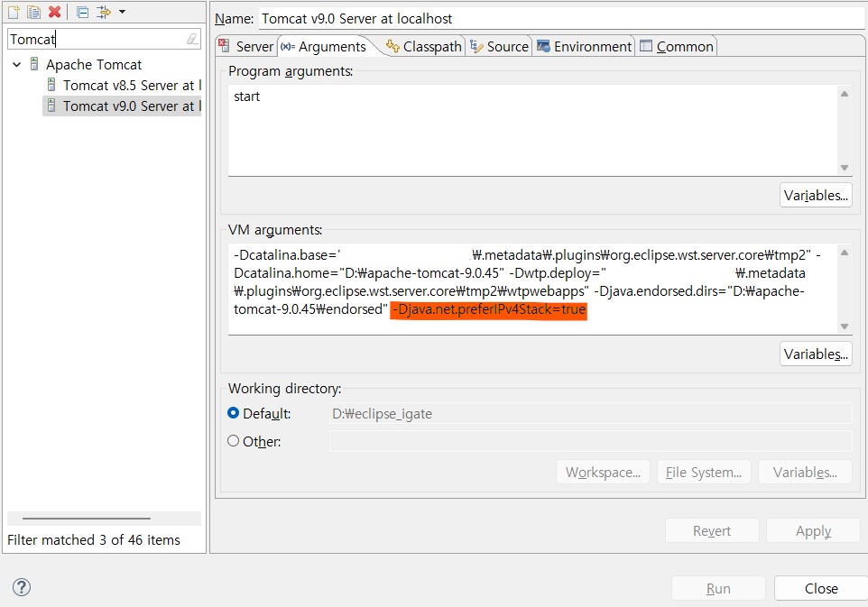Open the filter dropdown arrow in toolbar
Image resolution: width=868 pixels, height=607 pixels.
pos(123,12)
